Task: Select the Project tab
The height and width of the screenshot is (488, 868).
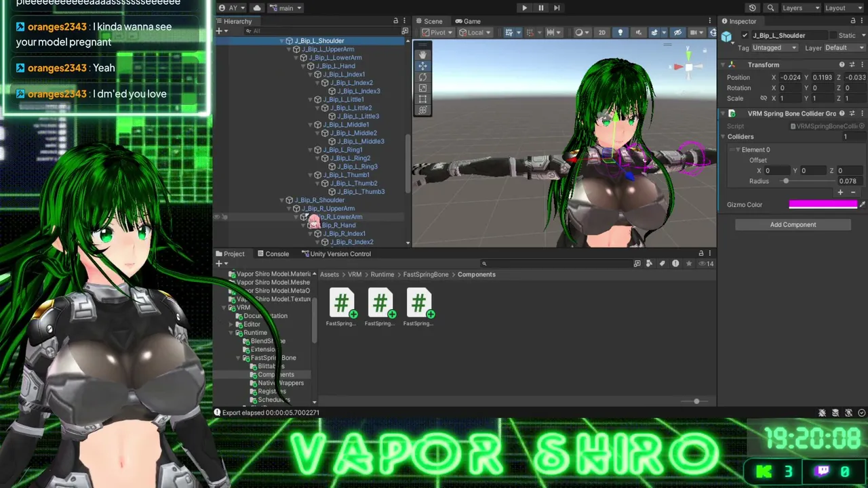Action: [230, 254]
